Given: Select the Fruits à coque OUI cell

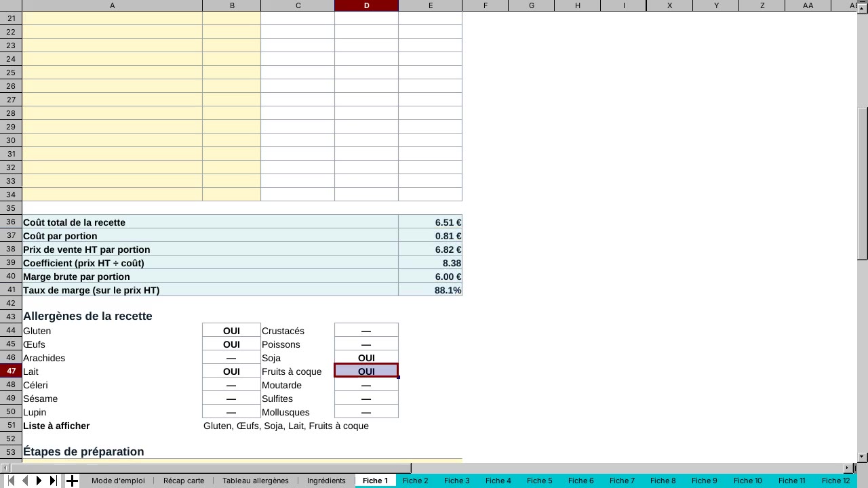Looking at the screenshot, I should pos(366,371).
